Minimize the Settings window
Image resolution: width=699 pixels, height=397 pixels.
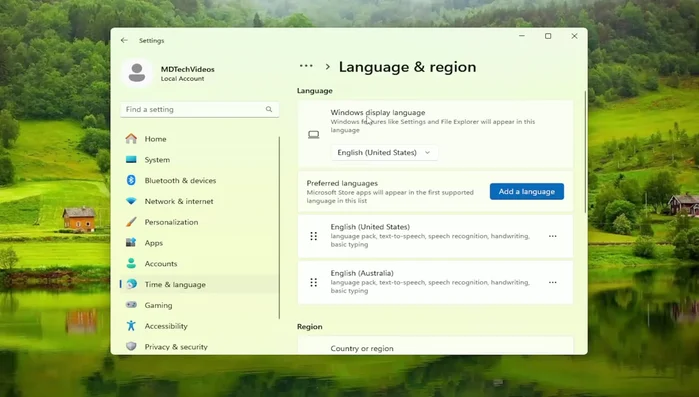[522, 36]
